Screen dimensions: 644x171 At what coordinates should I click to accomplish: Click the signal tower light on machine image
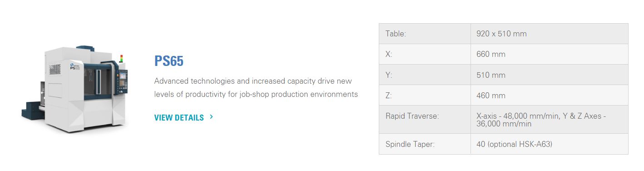click(x=121, y=59)
